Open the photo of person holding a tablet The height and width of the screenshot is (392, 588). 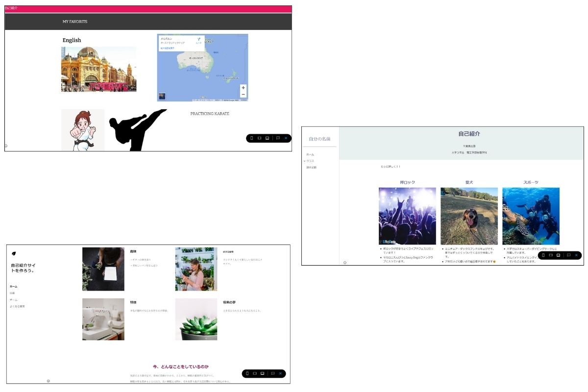coord(103,269)
